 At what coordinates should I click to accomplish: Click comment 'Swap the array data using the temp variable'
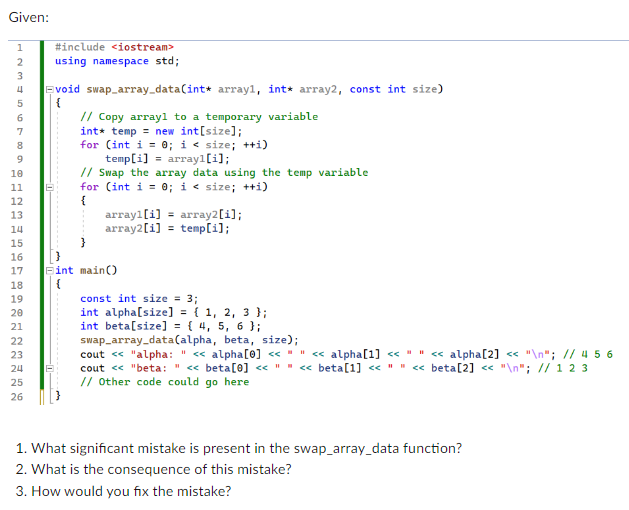click(x=224, y=173)
